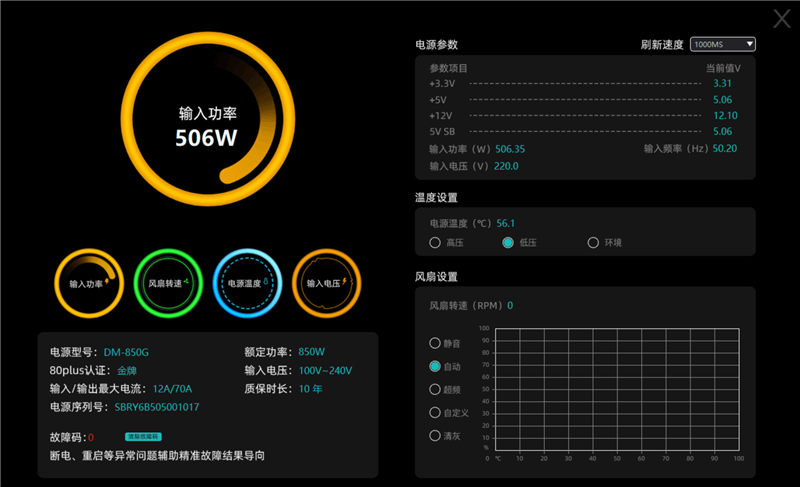Select the 环境 temperature radio button
The width and height of the screenshot is (800, 487).
coord(593,243)
